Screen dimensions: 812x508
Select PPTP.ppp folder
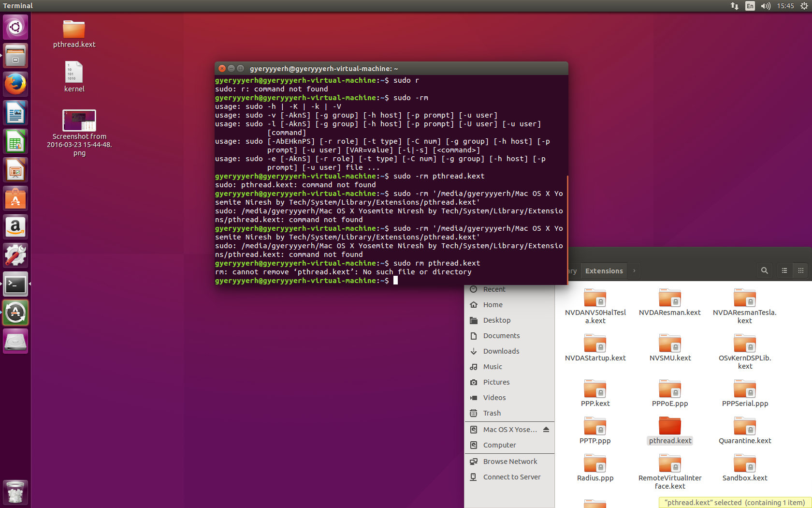[595, 431]
